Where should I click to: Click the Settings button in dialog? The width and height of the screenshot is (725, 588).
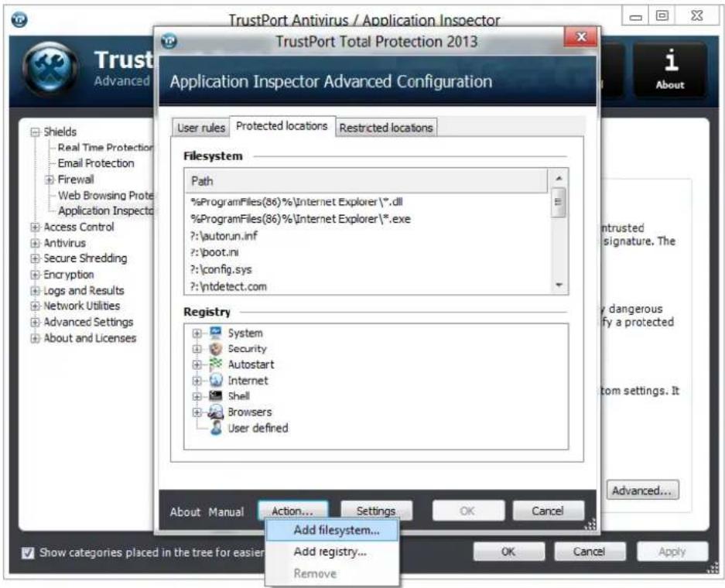[x=376, y=511]
